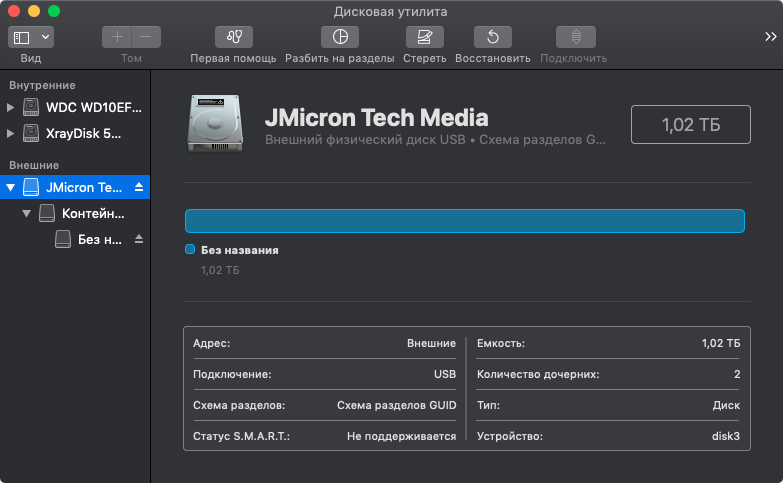783x483 pixels.
Task: Click the 1,02 ТБ capacity box
Action: pos(691,125)
